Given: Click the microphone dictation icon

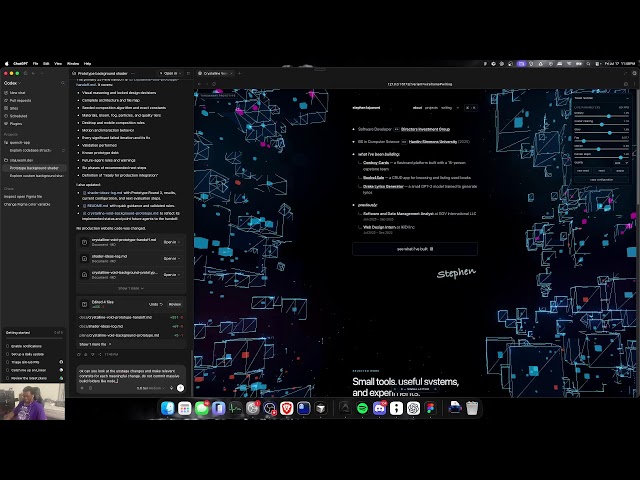Looking at the screenshot, I should pyautogui.click(x=171, y=388).
